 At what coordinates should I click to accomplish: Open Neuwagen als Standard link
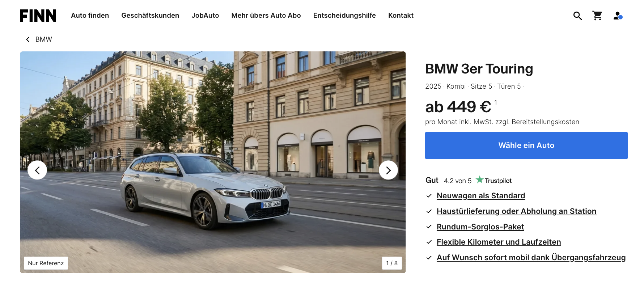481,196
